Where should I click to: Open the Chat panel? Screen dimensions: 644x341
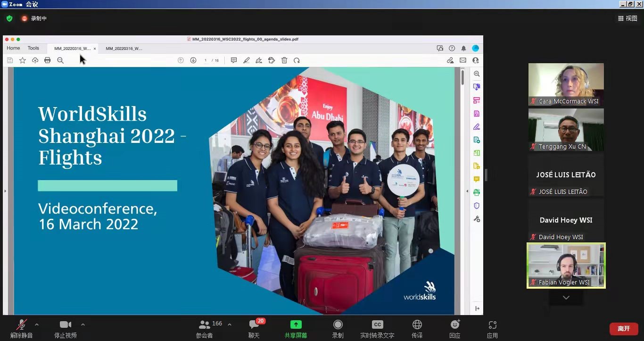(254, 325)
